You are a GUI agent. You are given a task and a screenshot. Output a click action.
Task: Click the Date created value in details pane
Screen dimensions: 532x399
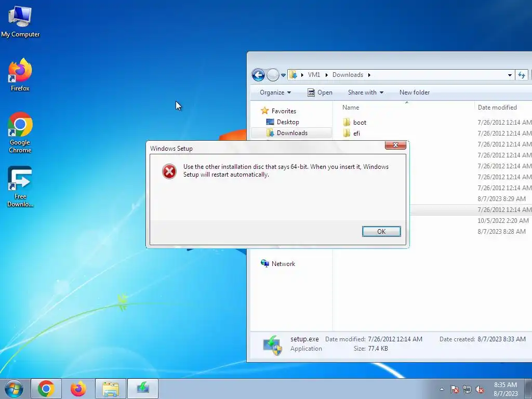pyautogui.click(x=501, y=339)
